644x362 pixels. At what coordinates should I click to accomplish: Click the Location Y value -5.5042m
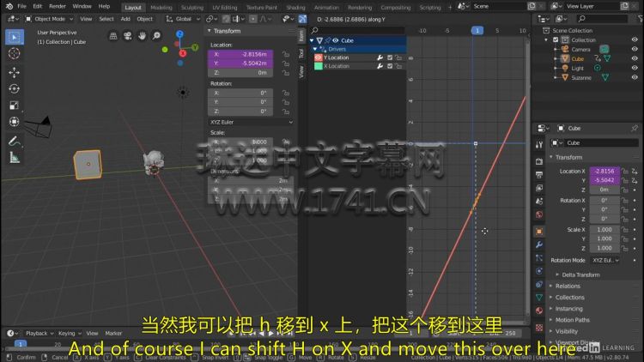[240, 63]
